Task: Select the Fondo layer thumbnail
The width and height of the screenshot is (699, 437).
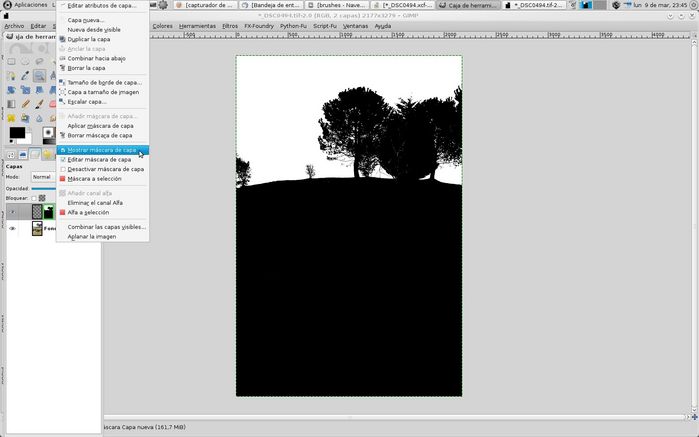Action: click(x=37, y=228)
